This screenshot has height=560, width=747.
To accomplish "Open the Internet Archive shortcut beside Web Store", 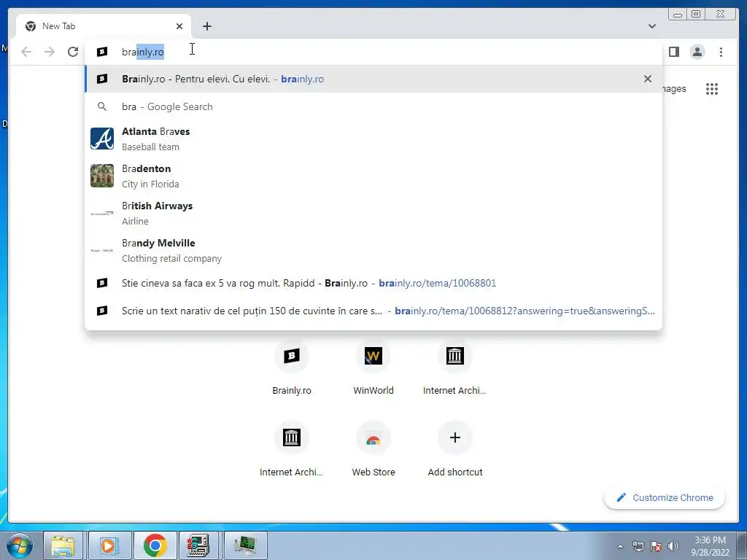I will click(x=292, y=450).
